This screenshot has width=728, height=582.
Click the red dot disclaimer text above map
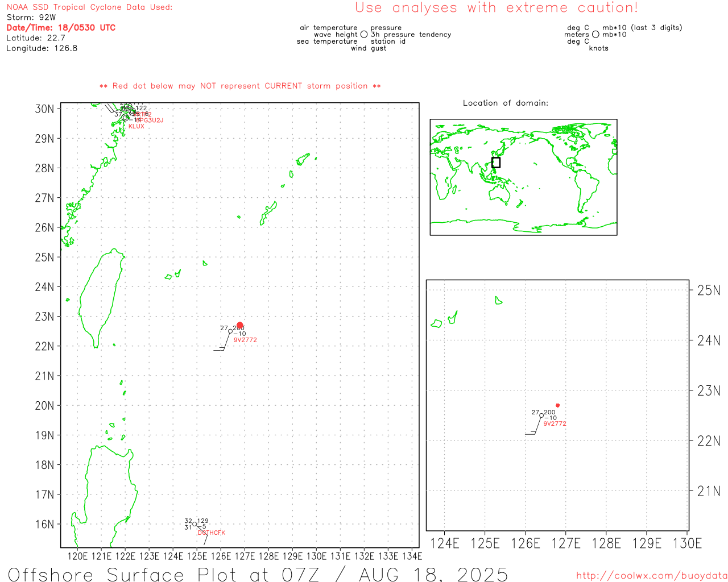(x=240, y=86)
